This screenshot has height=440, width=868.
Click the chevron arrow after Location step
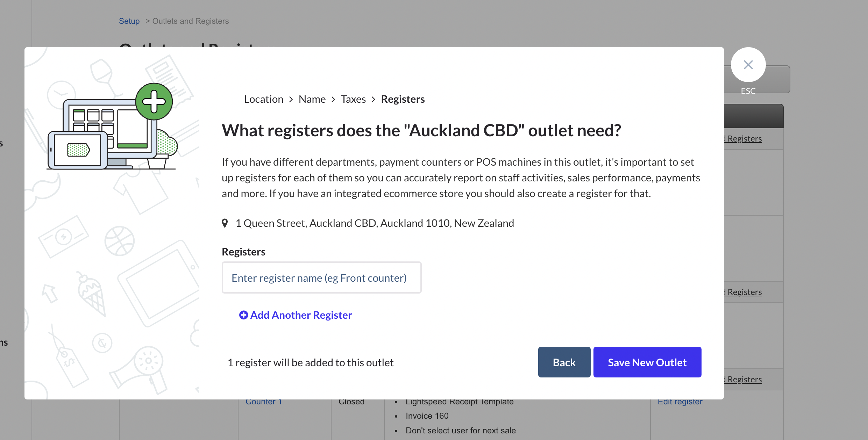point(291,100)
